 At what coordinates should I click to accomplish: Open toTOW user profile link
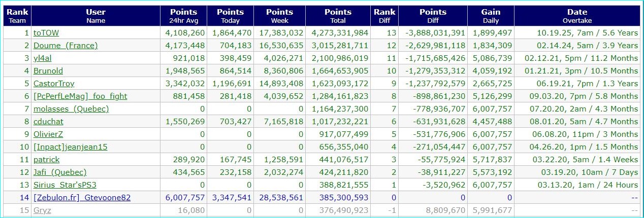tap(46, 33)
